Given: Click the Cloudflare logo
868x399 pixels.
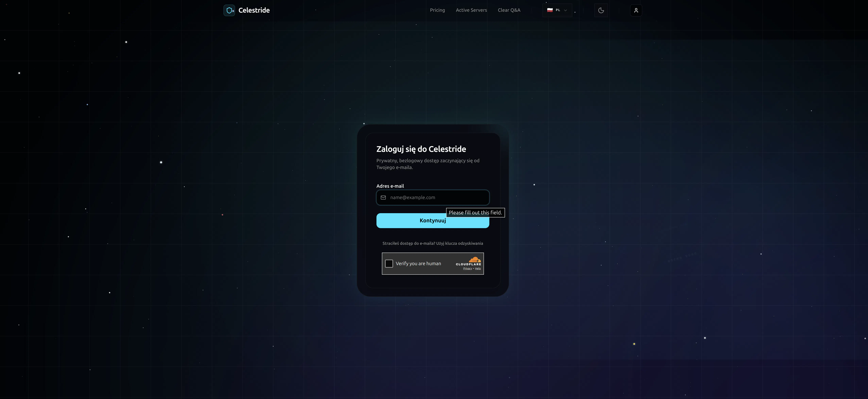Looking at the screenshot, I should [x=469, y=261].
